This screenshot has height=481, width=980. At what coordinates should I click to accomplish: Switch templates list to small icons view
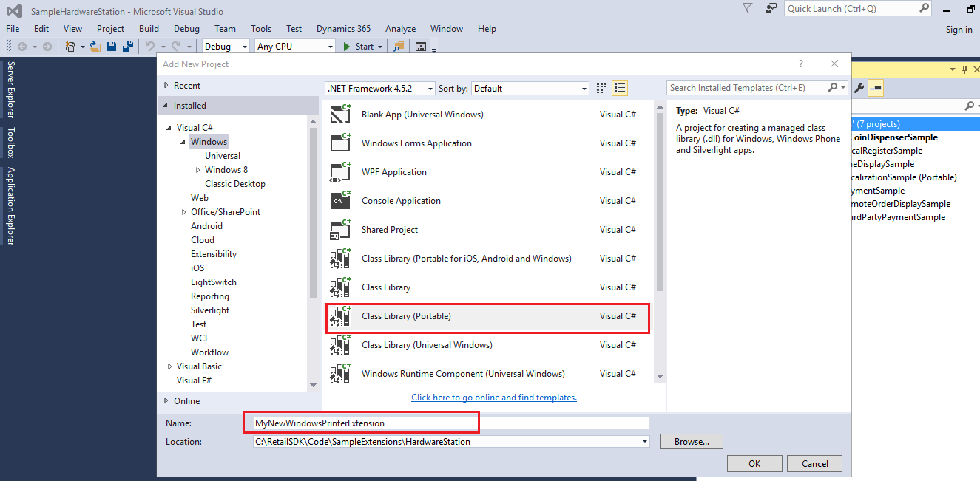point(601,88)
